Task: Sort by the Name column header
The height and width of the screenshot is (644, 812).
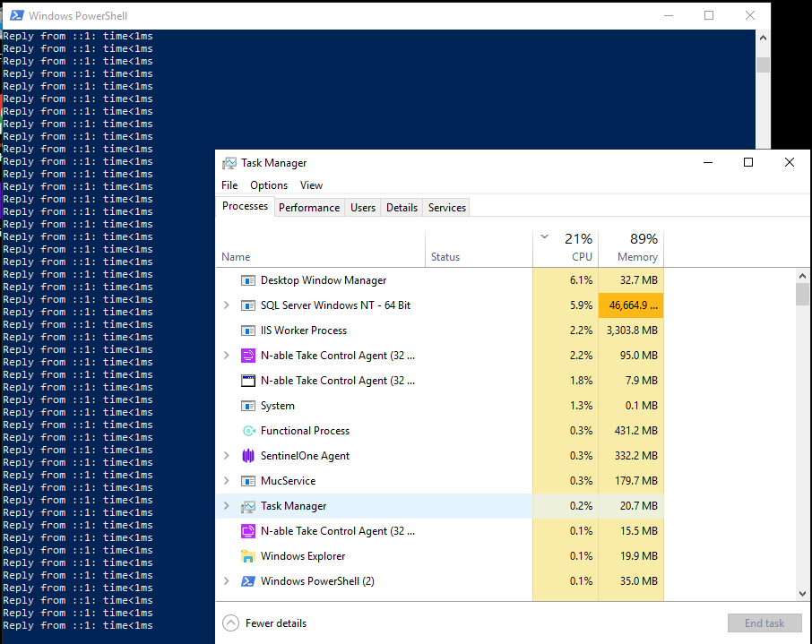Action: point(321,249)
